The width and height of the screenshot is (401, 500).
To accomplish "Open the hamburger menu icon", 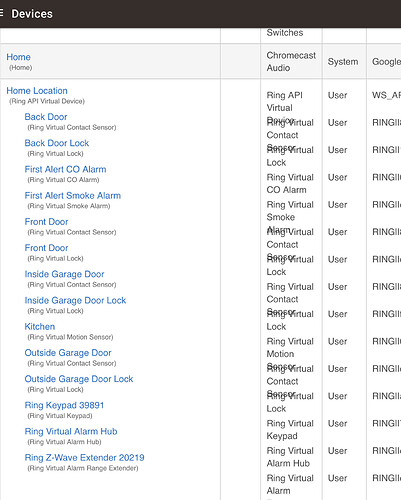I will click(1, 13).
